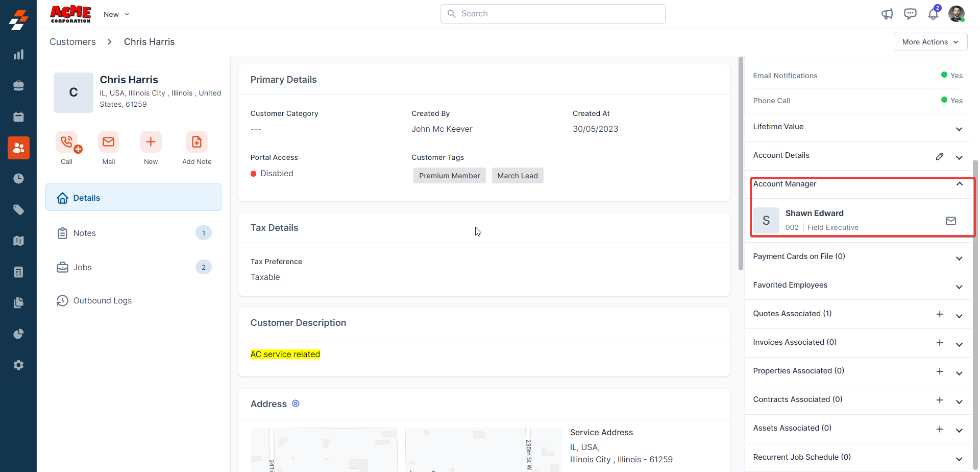Open the More Actions dropdown
This screenshot has height=472, width=980.
[x=930, y=42]
